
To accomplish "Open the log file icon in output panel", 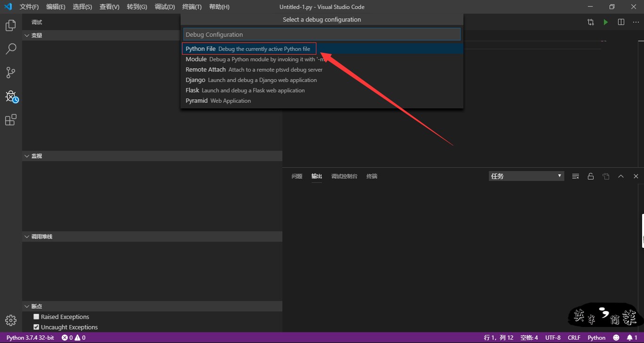I will (606, 176).
